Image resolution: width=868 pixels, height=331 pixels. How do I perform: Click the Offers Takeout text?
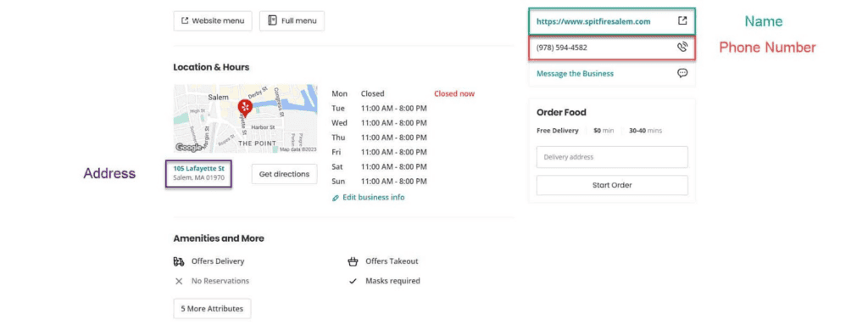(392, 261)
